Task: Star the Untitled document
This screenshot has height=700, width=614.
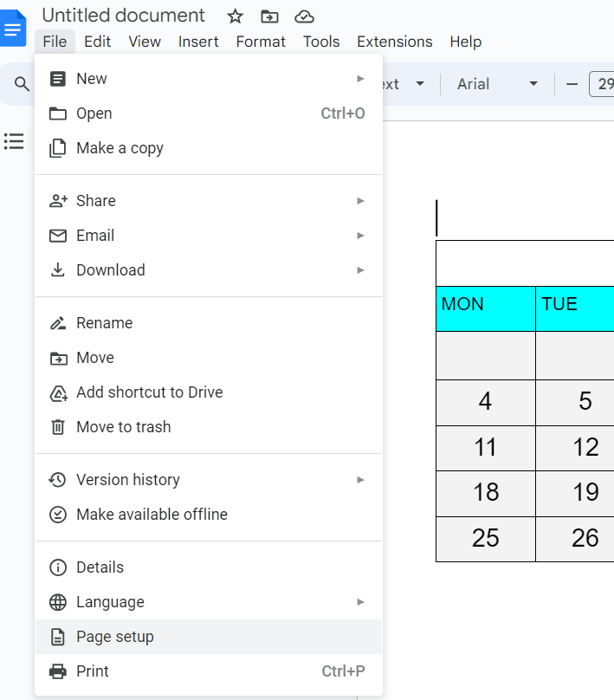Action: click(236, 16)
